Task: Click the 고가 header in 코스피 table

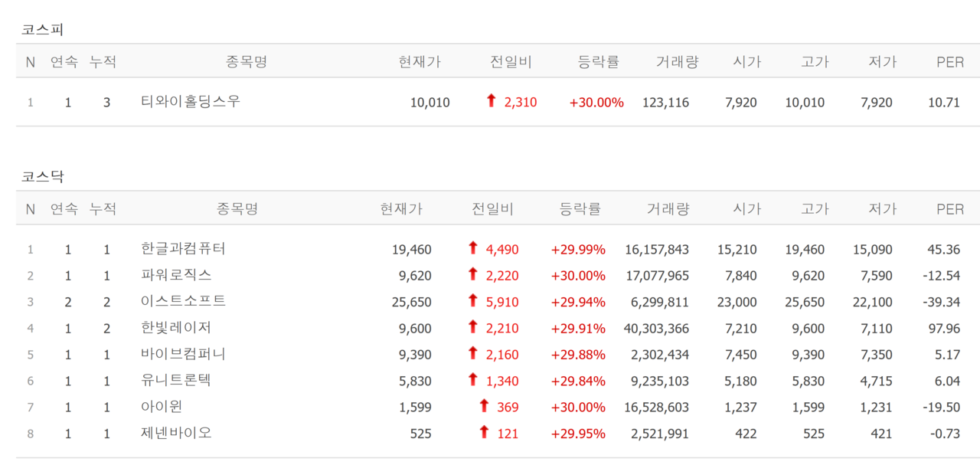Action: (815, 62)
